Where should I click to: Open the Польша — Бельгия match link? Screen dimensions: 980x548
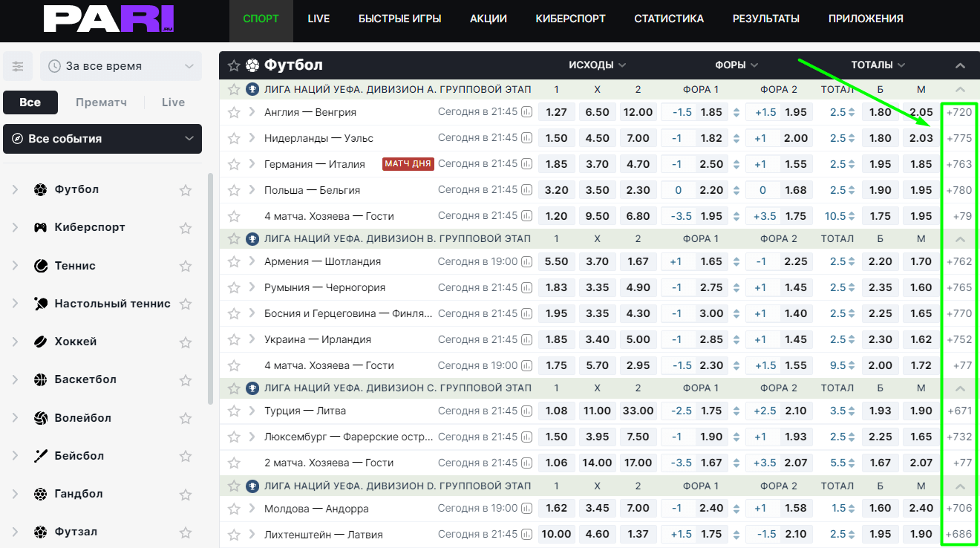pyautogui.click(x=312, y=190)
